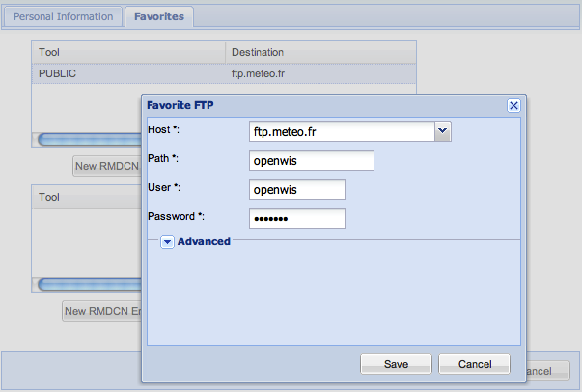Select the PUBLIC ftp.meteo.fr table row

point(224,73)
